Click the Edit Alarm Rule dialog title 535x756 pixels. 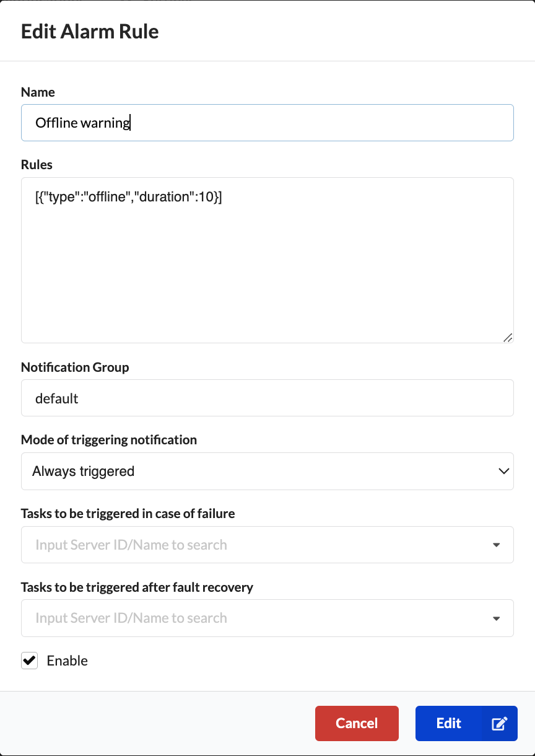click(x=89, y=31)
